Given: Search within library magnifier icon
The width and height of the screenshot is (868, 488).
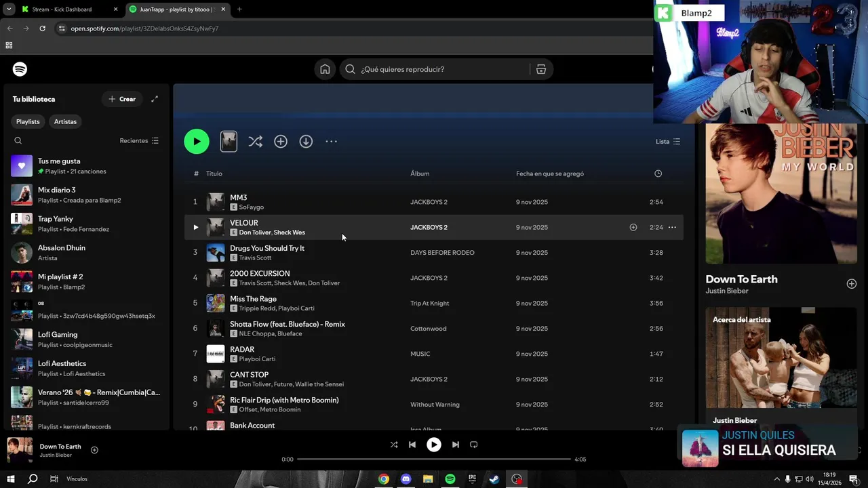Looking at the screenshot, I should click(18, 141).
